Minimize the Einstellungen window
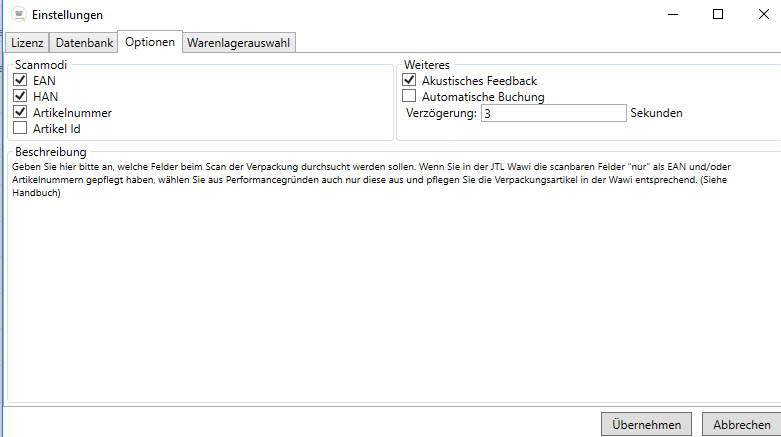Image resolution: width=781 pixels, height=437 pixels. click(x=671, y=15)
